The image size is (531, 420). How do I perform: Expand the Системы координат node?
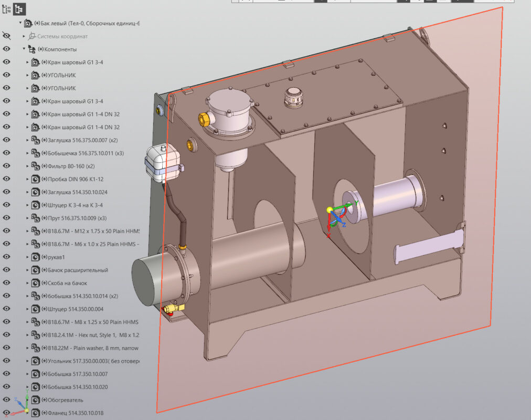tap(24, 36)
